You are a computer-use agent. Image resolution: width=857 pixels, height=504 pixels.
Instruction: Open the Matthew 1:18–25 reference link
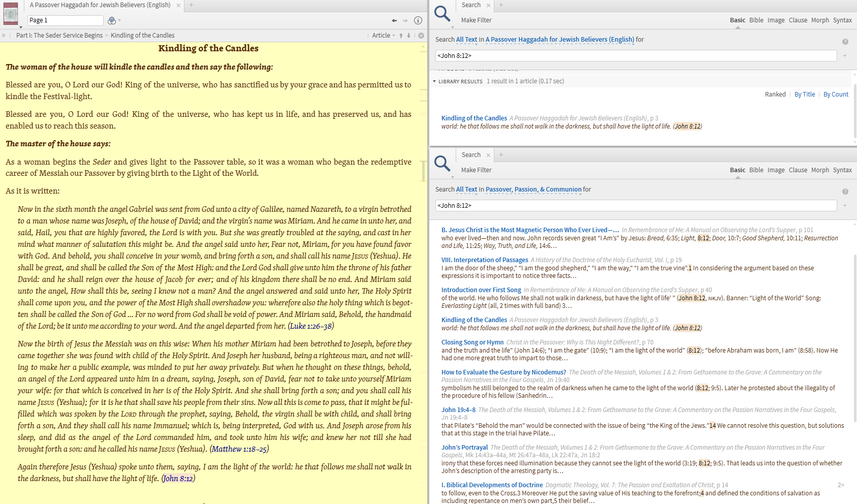[239, 449]
